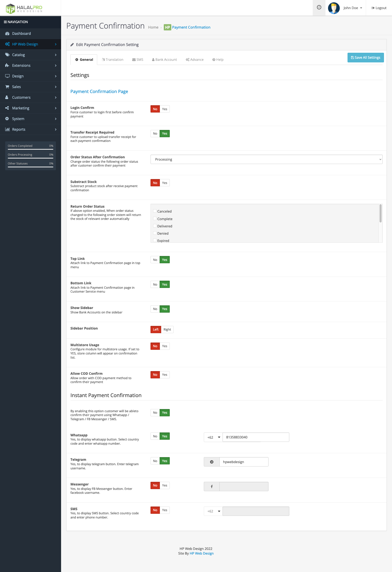Image resolution: width=392 pixels, height=572 pixels.
Task: Switch to the SMS tab
Action: [x=138, y=60]
